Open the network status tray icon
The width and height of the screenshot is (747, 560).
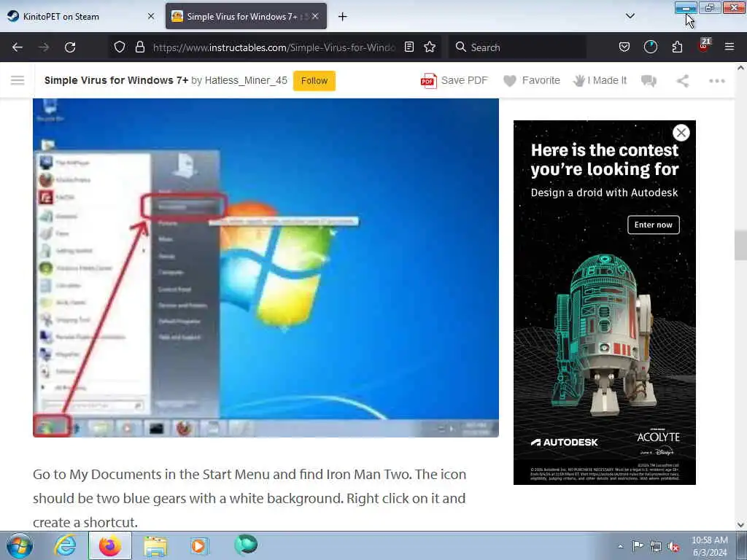[x=656, y=547]
